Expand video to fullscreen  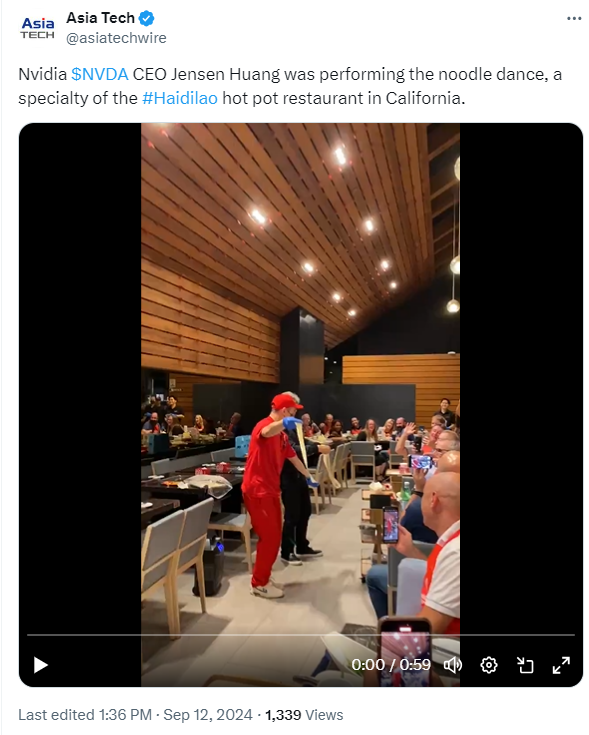[x=561, y=665]
